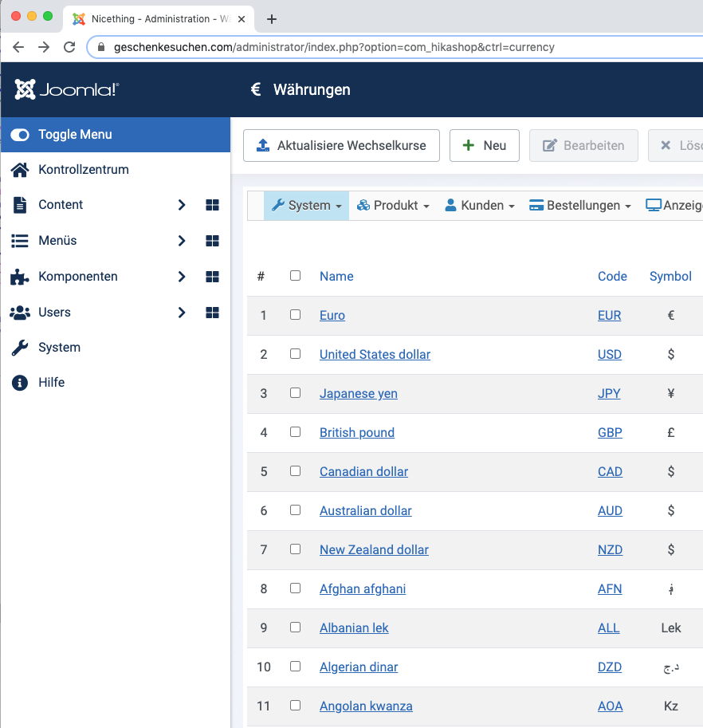Open the Algerian dinar link

[359, 667]
